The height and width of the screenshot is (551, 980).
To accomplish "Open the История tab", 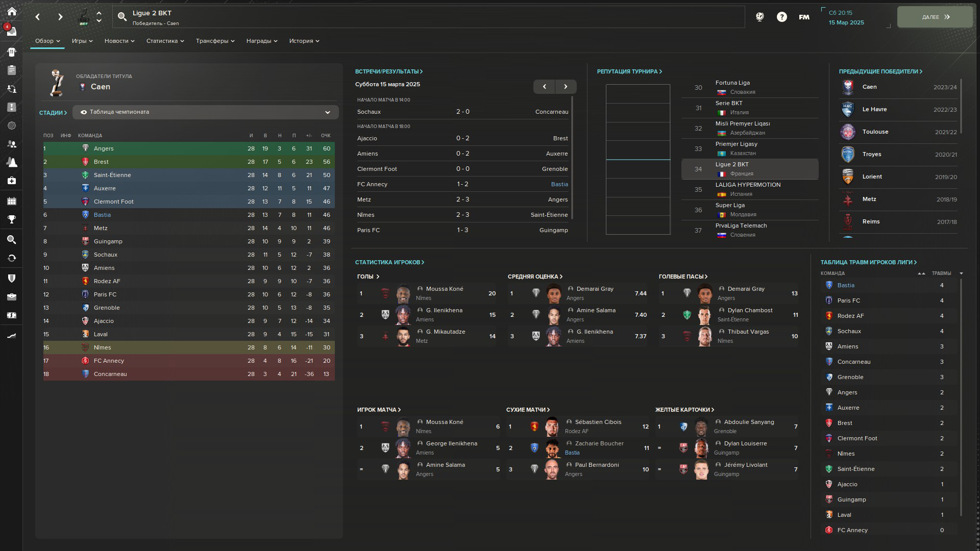I will click(x=304, y=41).
